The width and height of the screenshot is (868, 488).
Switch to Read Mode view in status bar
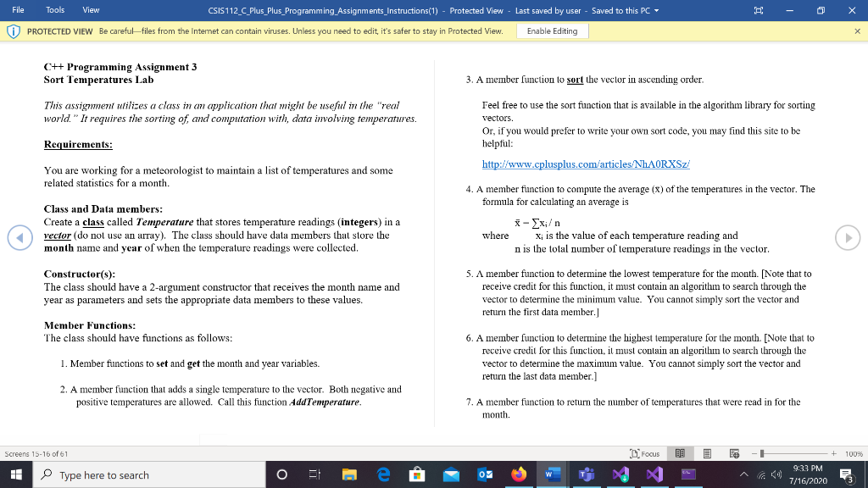(680, 454)
